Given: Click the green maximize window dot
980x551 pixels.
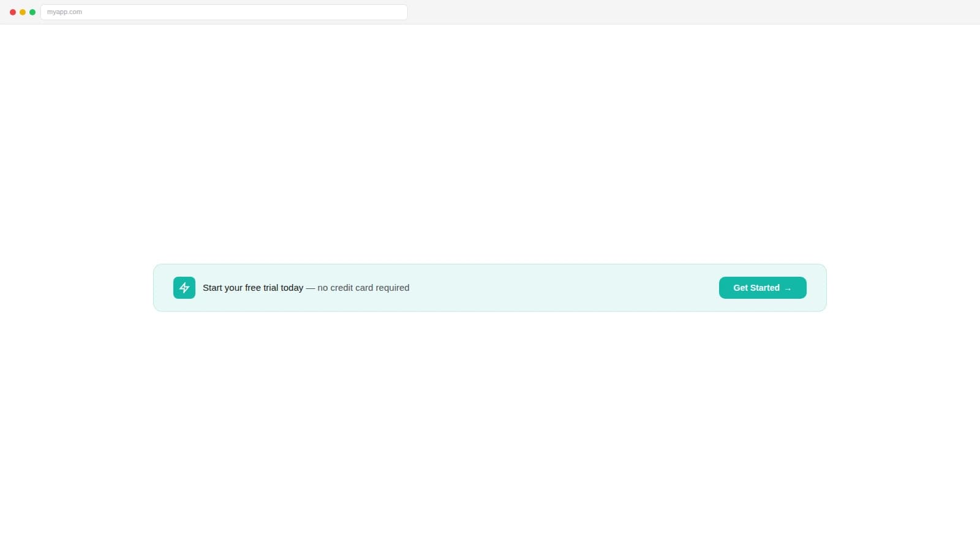Looking at the screenshot, I should pos(32,12).
